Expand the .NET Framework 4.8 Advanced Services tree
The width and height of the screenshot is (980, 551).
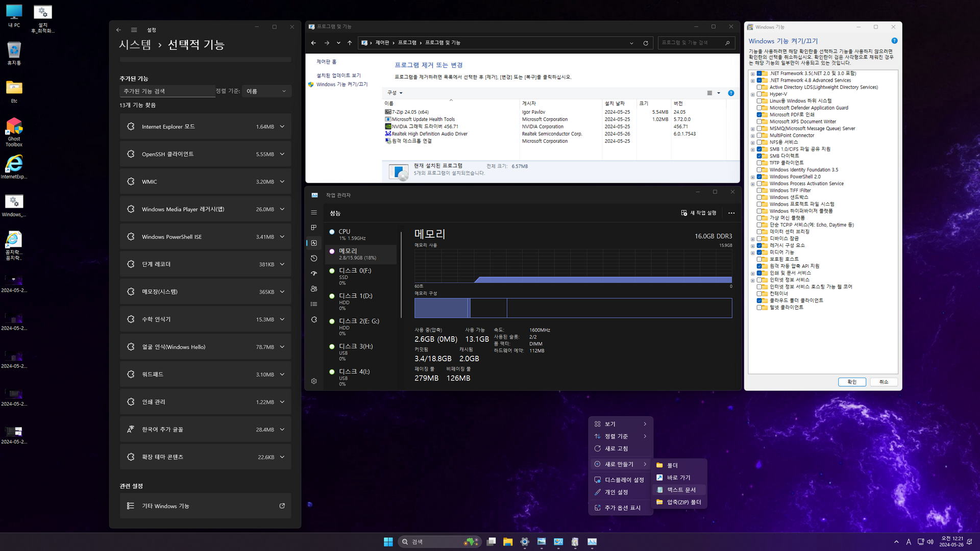pyautogui.click(x=752, y=81)
